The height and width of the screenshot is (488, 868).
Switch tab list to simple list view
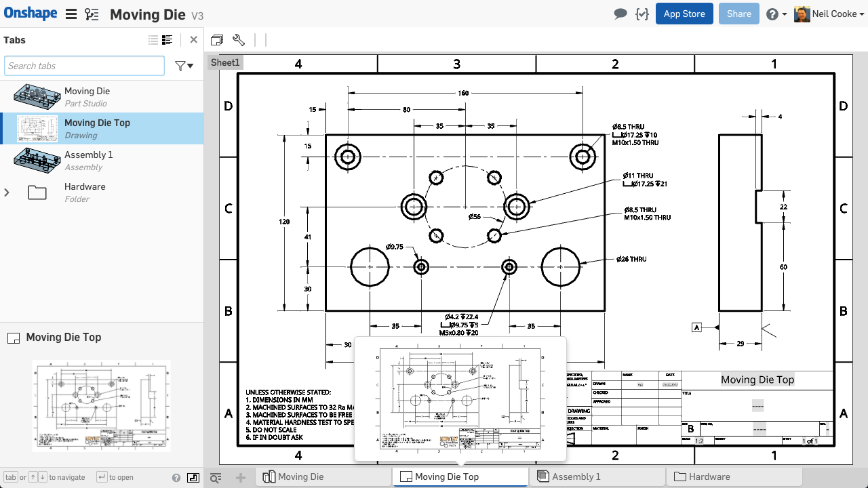pos(153,40)
